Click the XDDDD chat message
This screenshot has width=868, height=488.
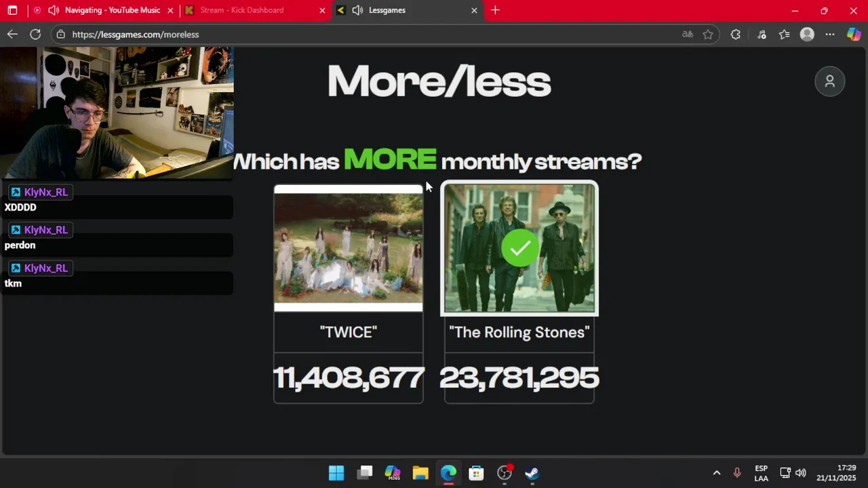click(20, 207)
